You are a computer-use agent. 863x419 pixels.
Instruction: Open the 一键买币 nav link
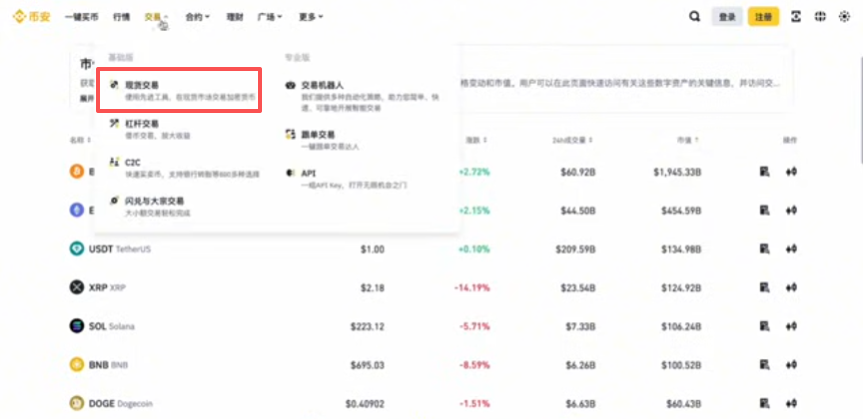[x=81, y=17]
